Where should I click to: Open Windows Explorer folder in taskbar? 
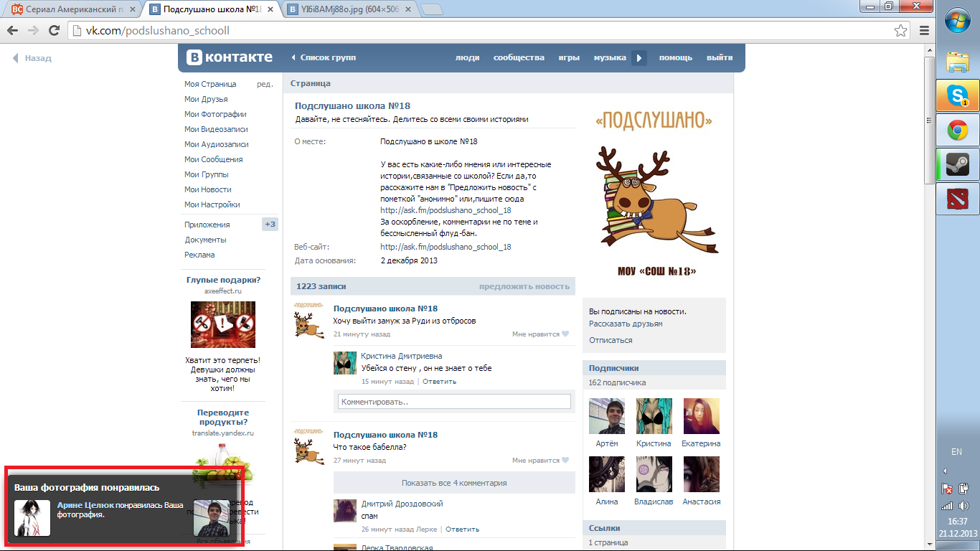(958, 61)
